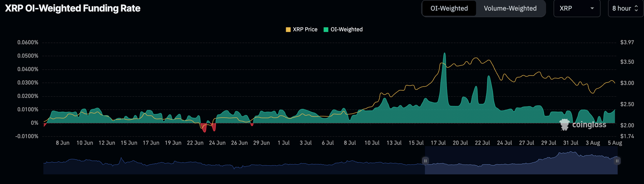Click funding rate spike near 22 Jul

(x=489, y=77)
